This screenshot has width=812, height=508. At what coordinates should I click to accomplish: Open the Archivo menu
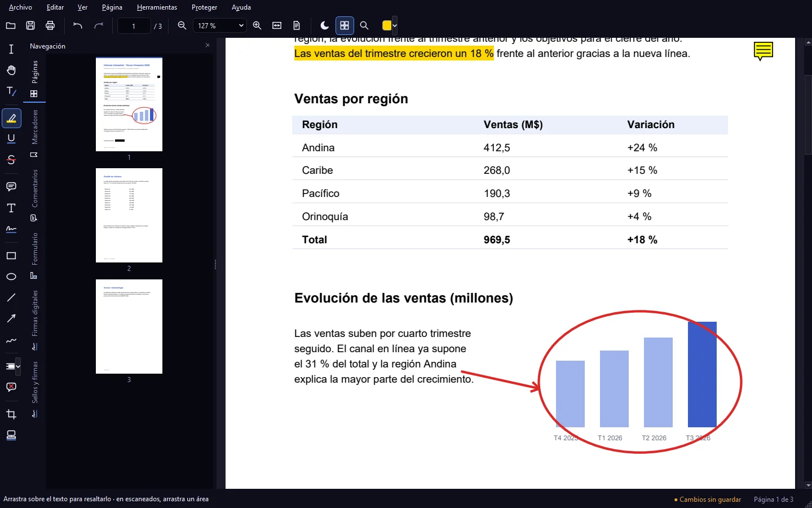tap(20, 7)
